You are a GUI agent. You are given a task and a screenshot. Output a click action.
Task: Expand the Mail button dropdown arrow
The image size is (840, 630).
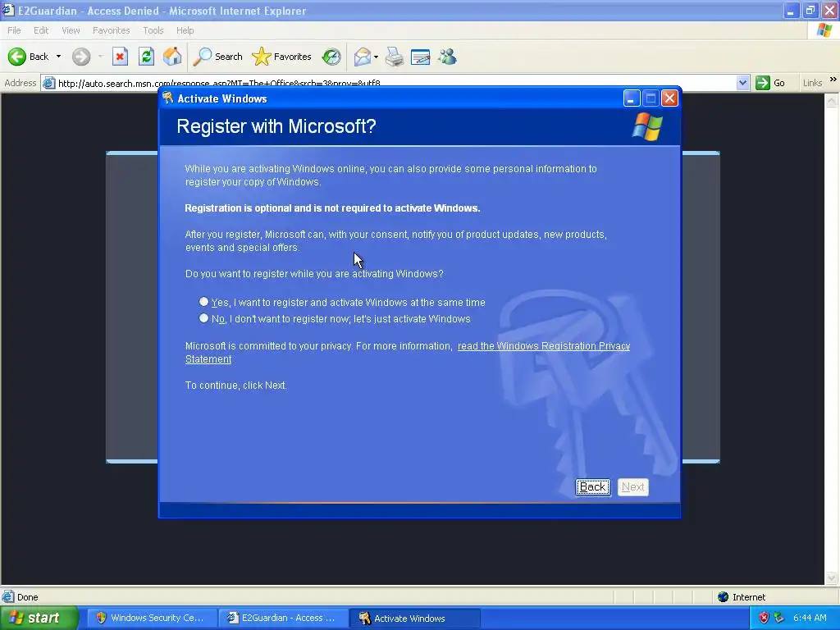pos(376,57)
